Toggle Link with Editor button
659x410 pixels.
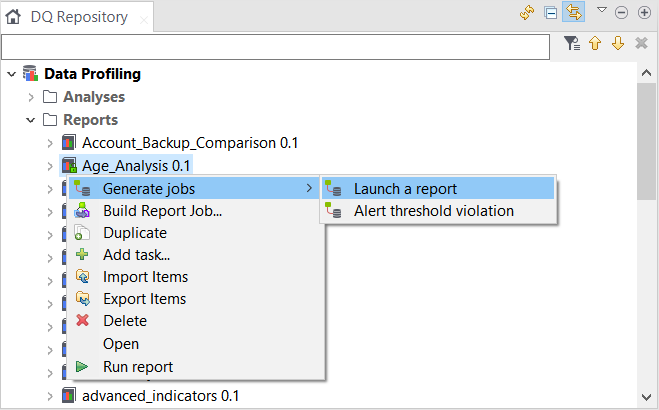coord(574,13)
